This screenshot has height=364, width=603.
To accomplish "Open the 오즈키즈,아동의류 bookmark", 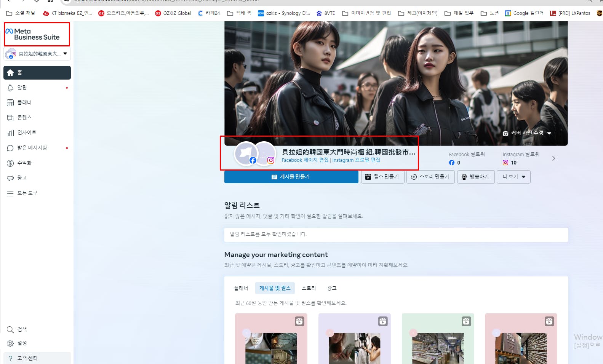I will (123, 13).
